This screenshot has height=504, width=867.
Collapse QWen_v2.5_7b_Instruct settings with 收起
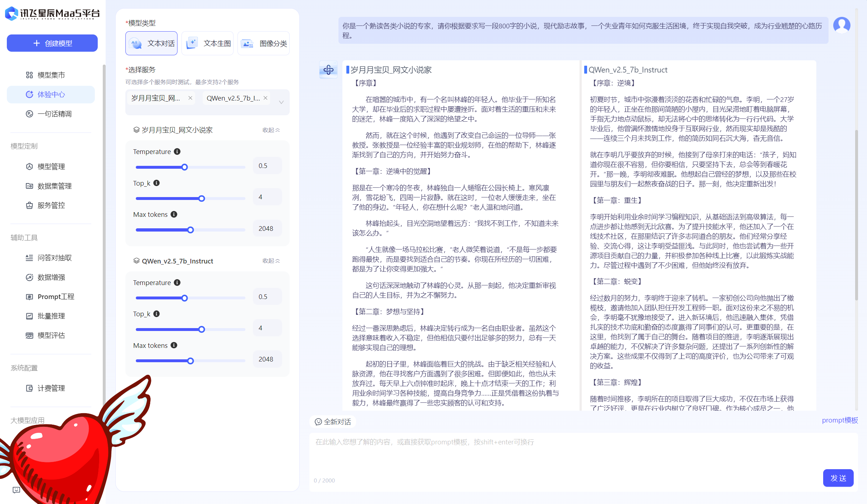click(271, 261)
